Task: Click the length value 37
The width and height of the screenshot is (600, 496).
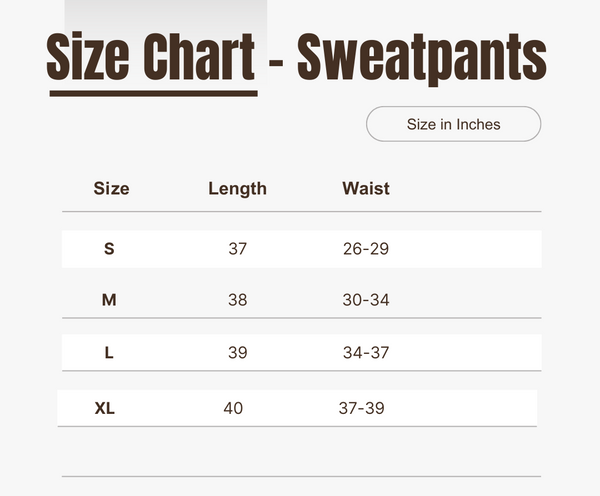Action: click(237, 249)
